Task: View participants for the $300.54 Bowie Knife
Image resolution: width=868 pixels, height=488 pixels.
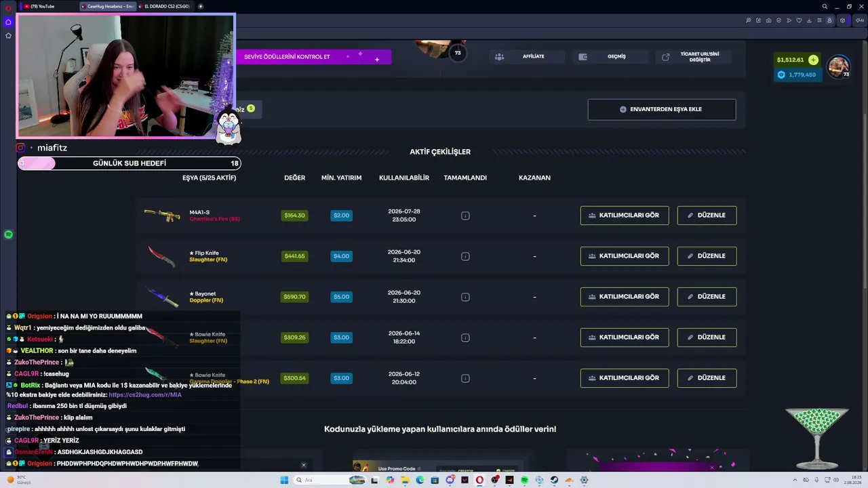Action: point(625,378)
